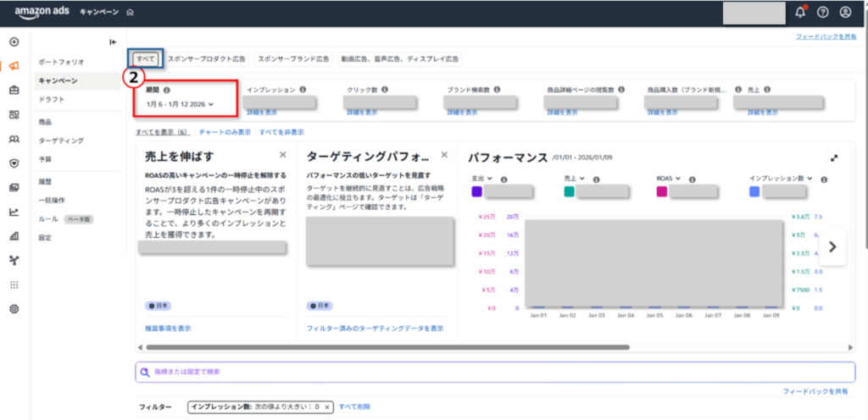Remove the インプレッション数 filter chip
The height and width of the screenshot is (420, 868).
click(x=327, y=407)
